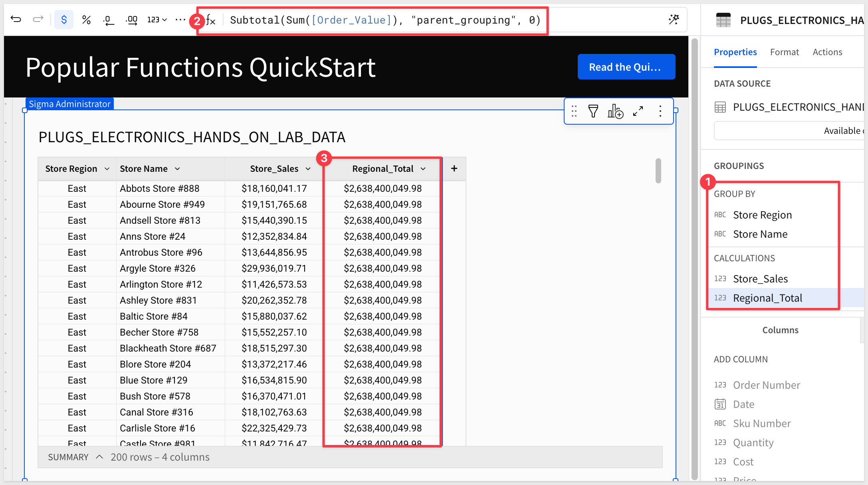Open Regional_Total column menu chevron
The image size is (868, 485).
pos(423,169)
